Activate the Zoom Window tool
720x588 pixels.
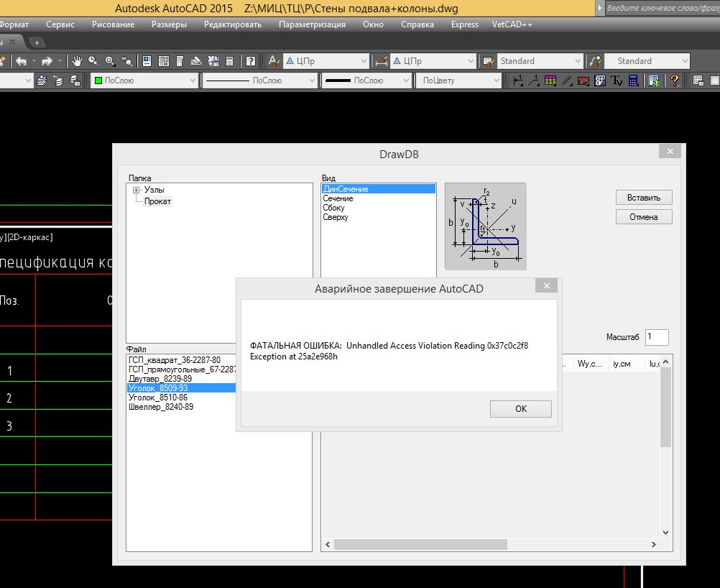110,61
